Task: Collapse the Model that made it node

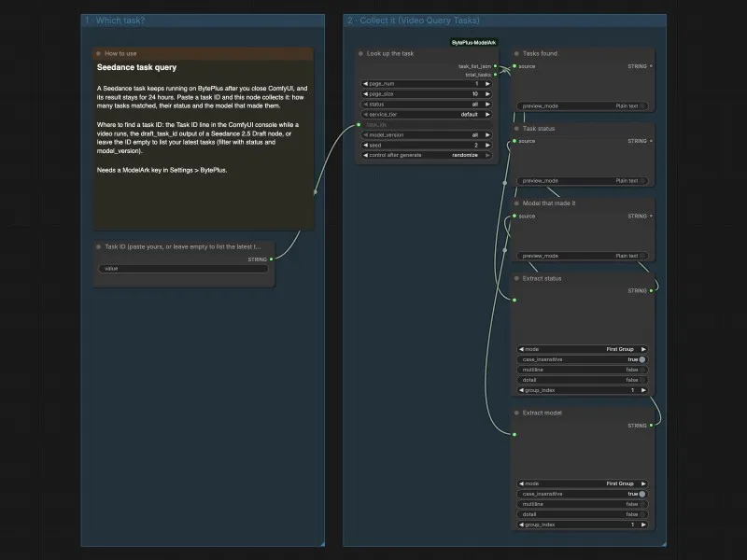Action: (x=516, y=203)
